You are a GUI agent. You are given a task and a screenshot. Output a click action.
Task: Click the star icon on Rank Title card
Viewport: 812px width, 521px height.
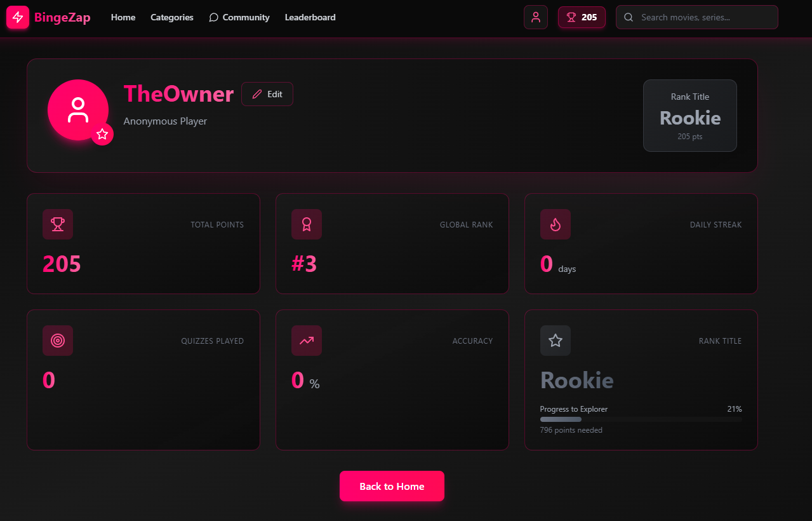point(555,341)
